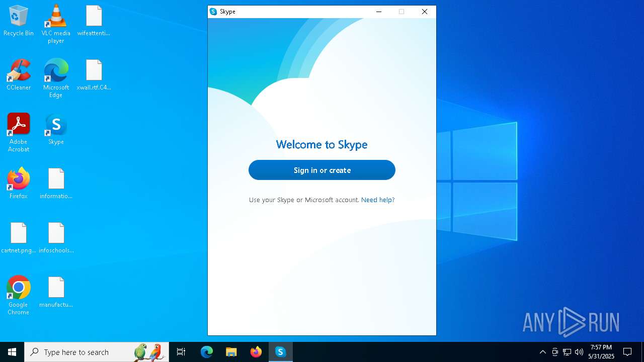Select the infoschools... desktop file
The height and width of the screenshot is (362, 644).
click(x=56, y=238)
